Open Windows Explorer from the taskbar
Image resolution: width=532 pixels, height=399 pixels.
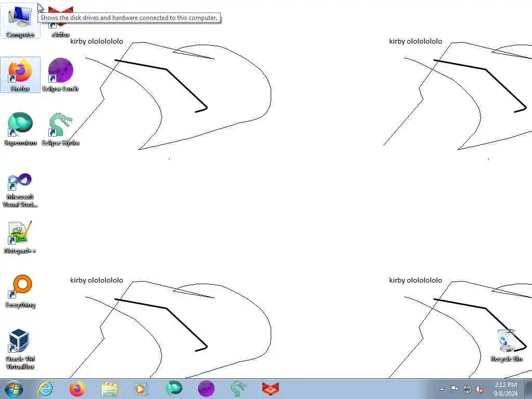click(110, 389)
